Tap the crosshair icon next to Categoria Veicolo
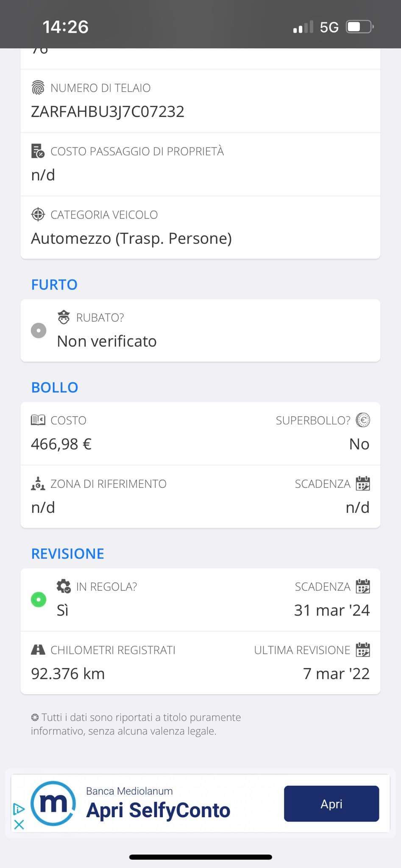Screen dimensions: 401x868 (38, 214)
